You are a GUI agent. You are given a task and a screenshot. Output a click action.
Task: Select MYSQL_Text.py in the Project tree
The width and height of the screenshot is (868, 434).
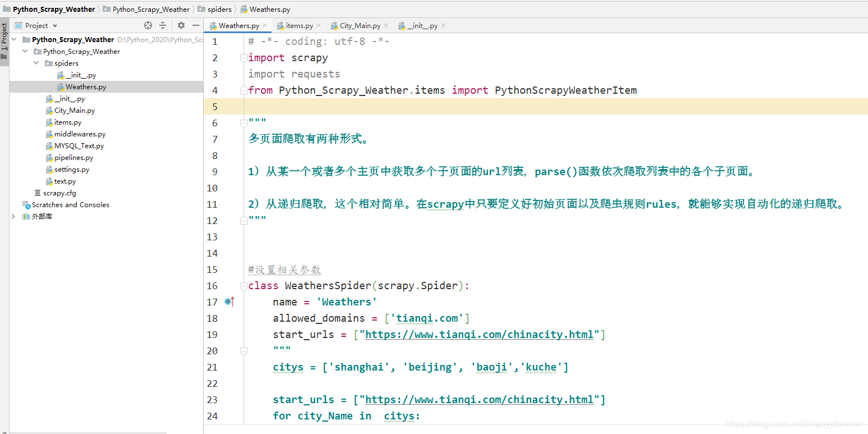(75, 146)
